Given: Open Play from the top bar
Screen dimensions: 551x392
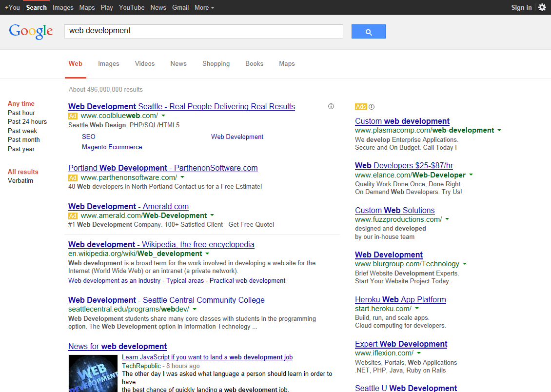Looking at the screenshot, I should point(106,7).
